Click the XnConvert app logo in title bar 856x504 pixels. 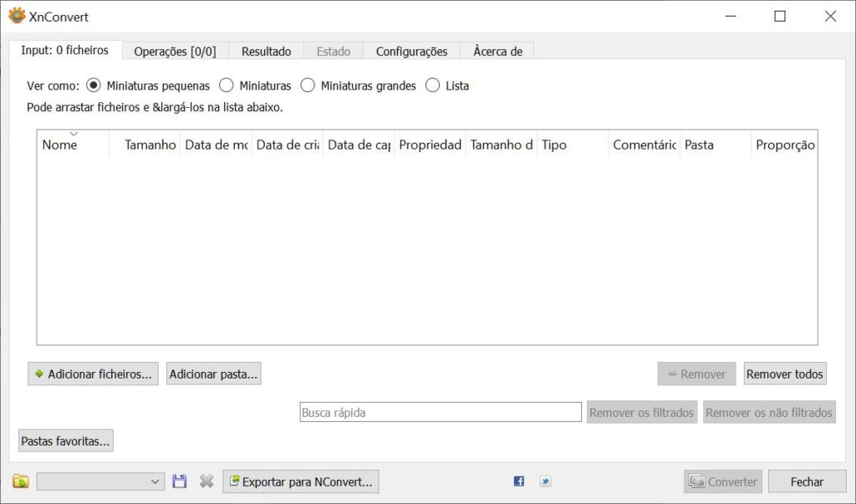(16, 16)
